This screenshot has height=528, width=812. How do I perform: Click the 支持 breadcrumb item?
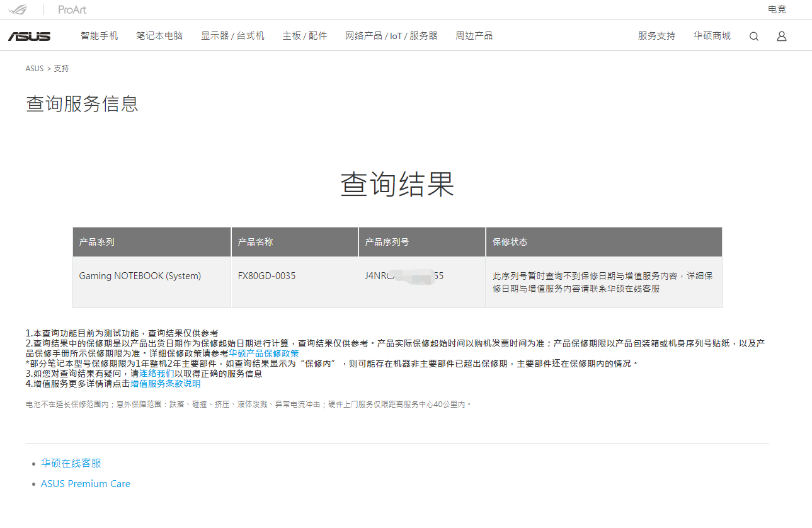61,69
